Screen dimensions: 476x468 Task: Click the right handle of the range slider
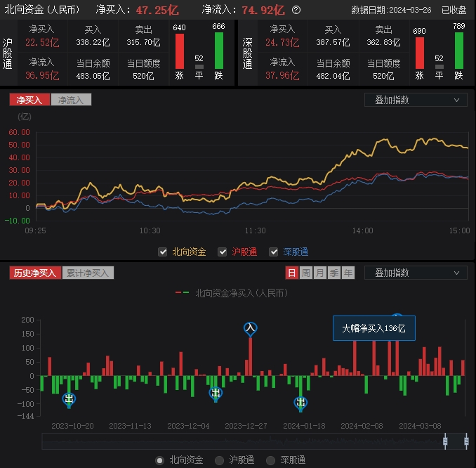click(x=466, y=441)
